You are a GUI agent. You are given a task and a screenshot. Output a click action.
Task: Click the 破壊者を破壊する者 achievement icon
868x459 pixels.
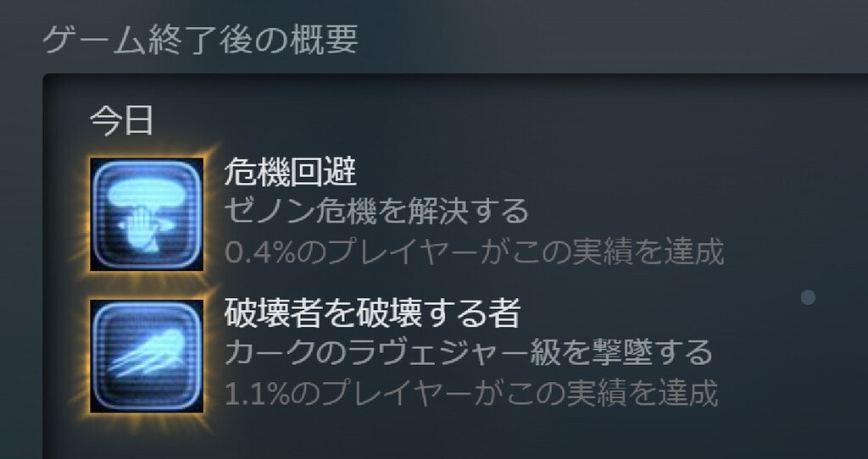click(x=147, y=357)
